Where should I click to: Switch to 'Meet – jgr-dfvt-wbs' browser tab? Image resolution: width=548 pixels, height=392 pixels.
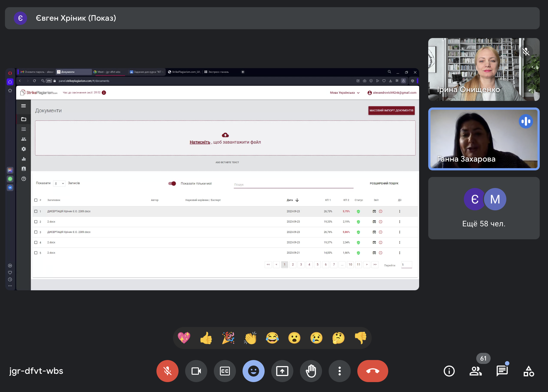pyautogui.click(x=109, y=72)
